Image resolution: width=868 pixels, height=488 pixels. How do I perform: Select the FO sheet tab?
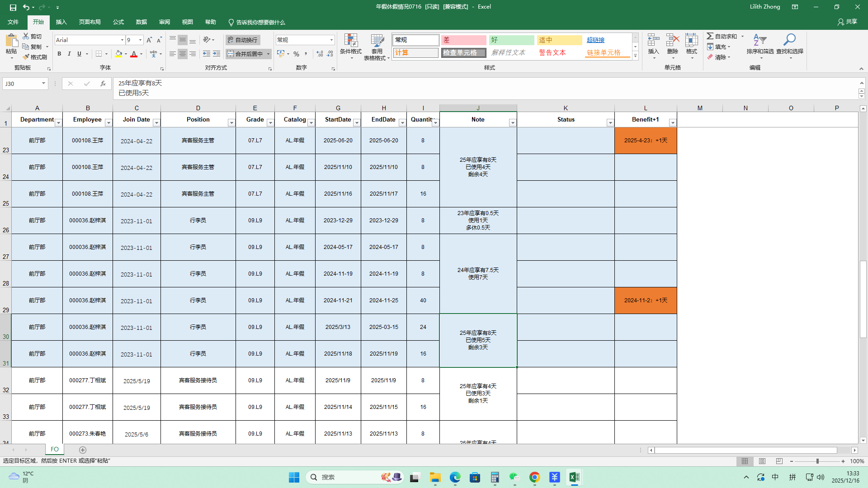(55, 450)
